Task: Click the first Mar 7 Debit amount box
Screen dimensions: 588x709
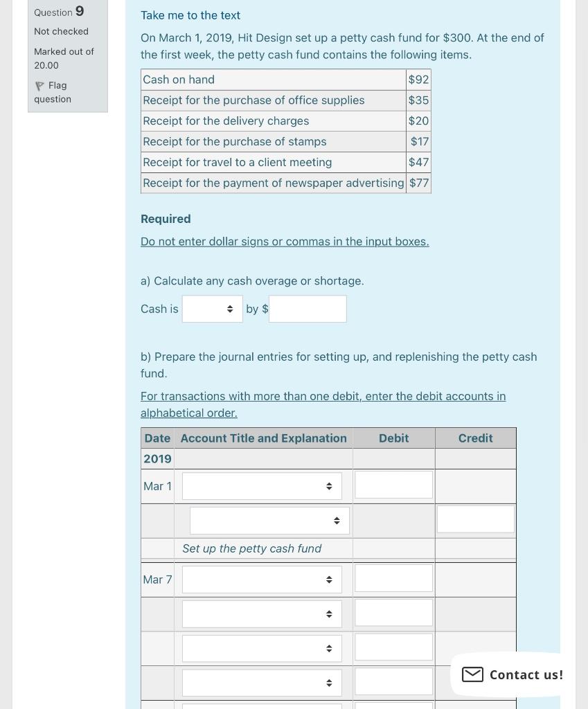Action: pos(393,578)
